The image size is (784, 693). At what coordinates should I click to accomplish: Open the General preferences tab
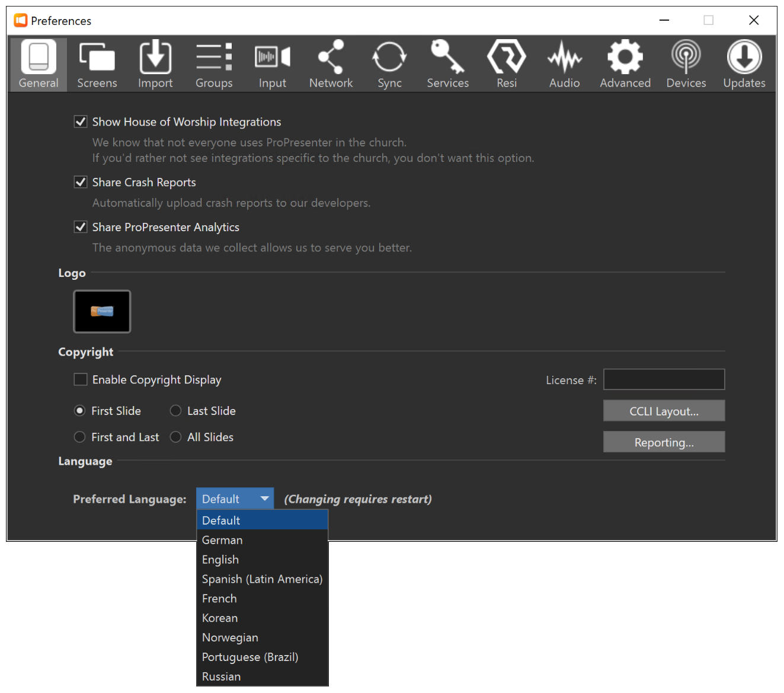tap(39, 64)
